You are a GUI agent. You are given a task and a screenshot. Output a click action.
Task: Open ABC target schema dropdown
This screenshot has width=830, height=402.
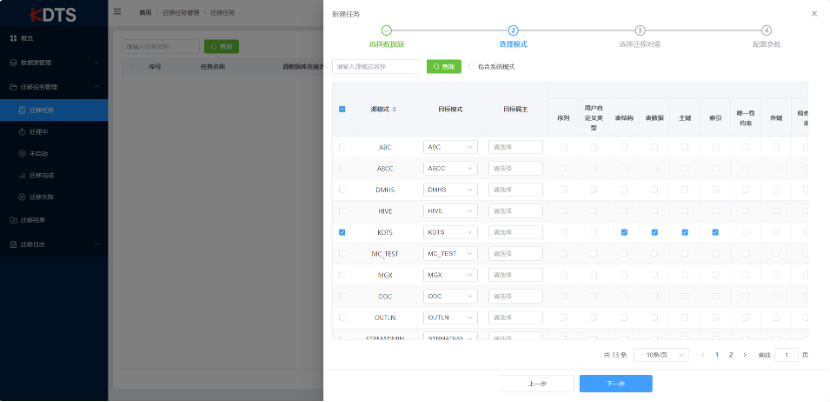[450, 147]
